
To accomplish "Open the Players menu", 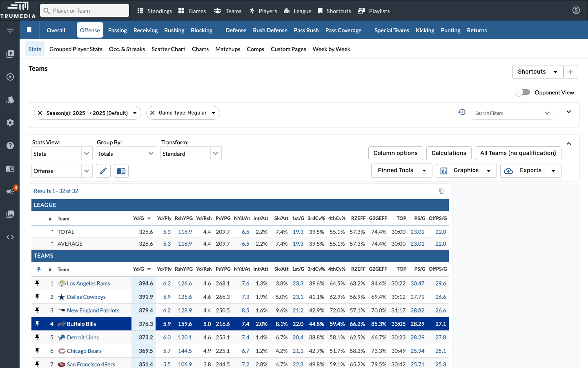I will [263, 11].
